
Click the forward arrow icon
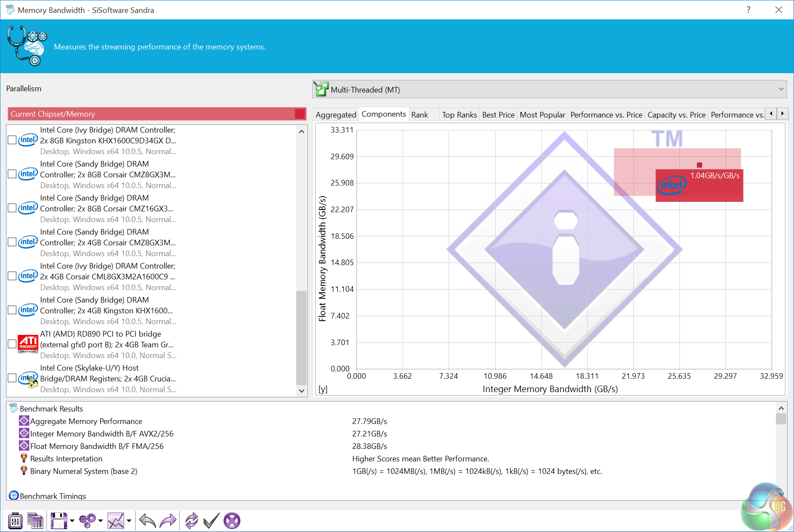168,521
